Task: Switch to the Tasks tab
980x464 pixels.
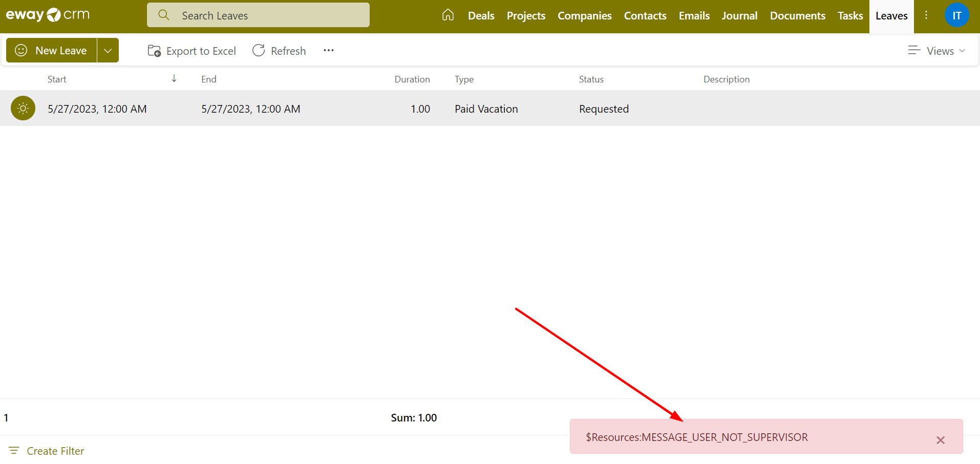Action: [x=850, y=16]
